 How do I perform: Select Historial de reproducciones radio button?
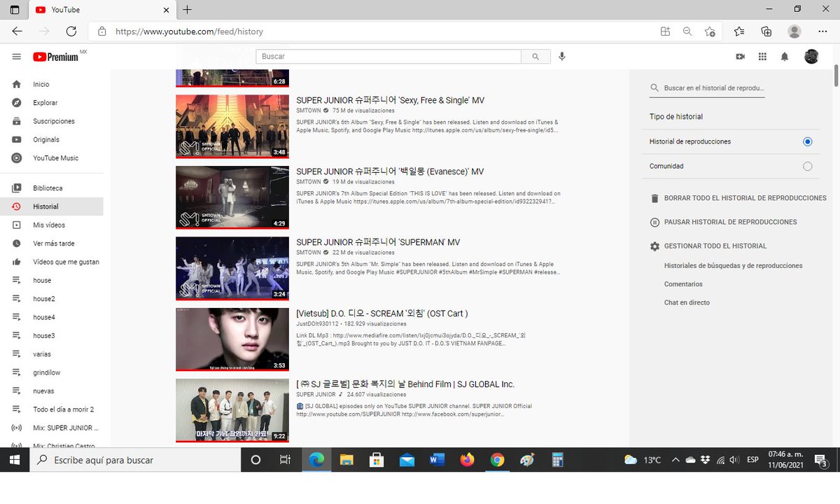coord(807,141)
